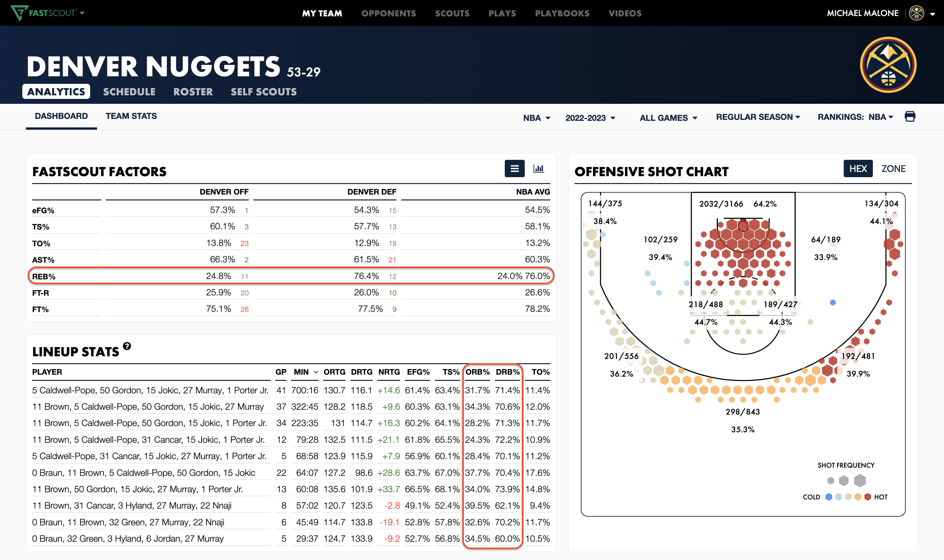
Task: Select HEX shot chart mode
Action: click(858, 169)
